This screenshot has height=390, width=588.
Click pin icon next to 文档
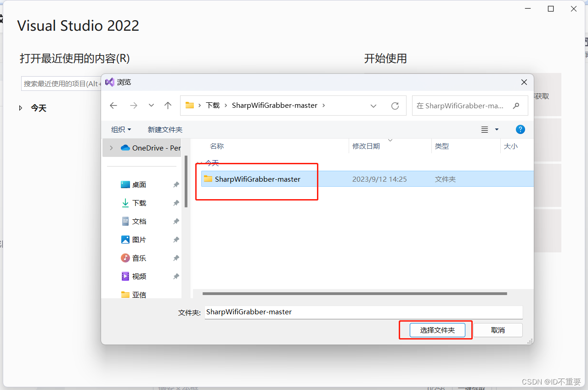pos(176,221)
